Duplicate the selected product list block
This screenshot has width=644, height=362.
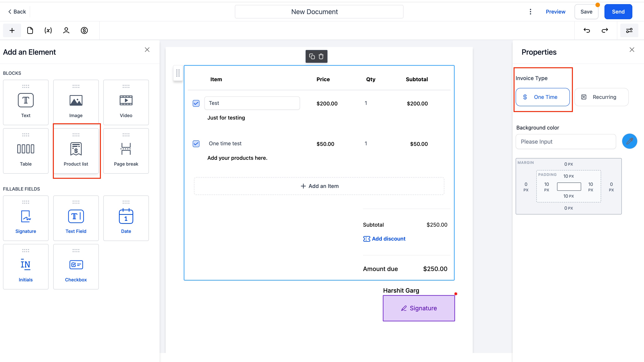pos(312,56)
